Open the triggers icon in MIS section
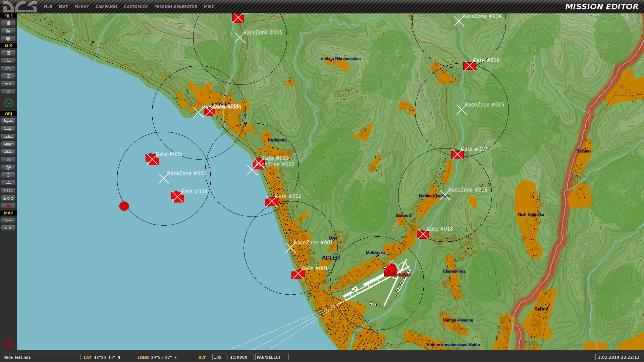Viewport: 644px width, 362px height. (8, 68)
